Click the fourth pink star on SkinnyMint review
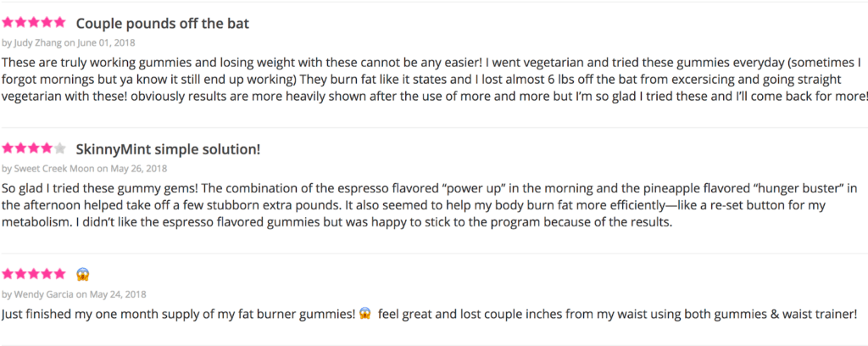 click(x=47, y=148)
